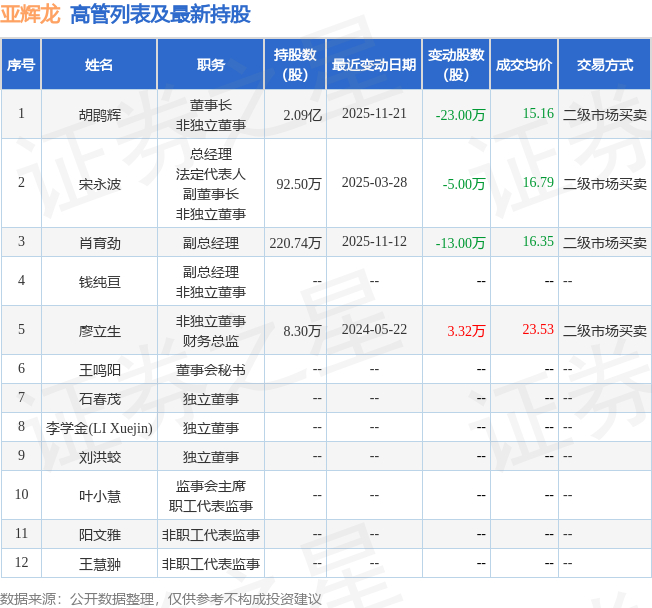Select the 成交均价 column header
652x608 pixels.
click(x=524, y=64)
